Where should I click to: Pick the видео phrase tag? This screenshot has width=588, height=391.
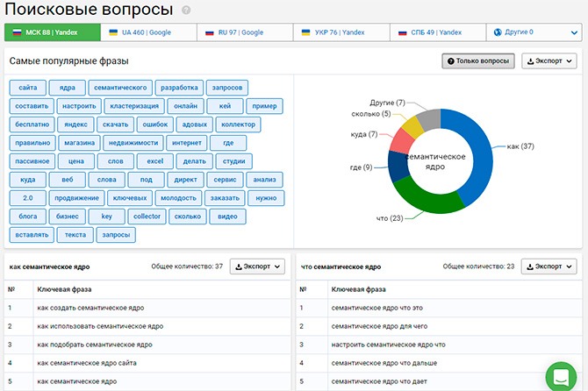227,216
